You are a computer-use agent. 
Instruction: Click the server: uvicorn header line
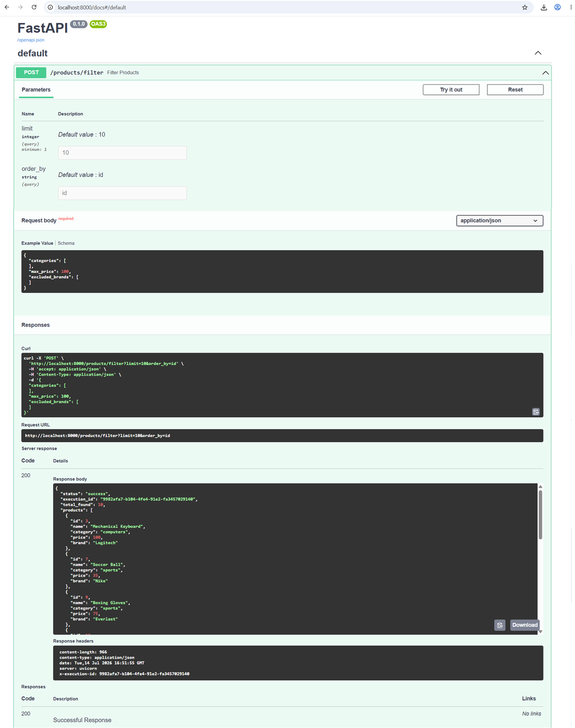(78, 669)
